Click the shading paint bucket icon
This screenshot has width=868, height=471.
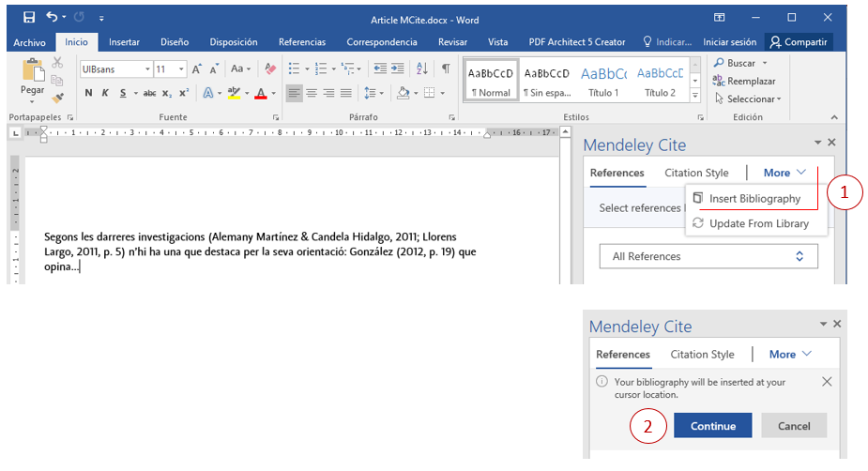[x=404, y=93]
